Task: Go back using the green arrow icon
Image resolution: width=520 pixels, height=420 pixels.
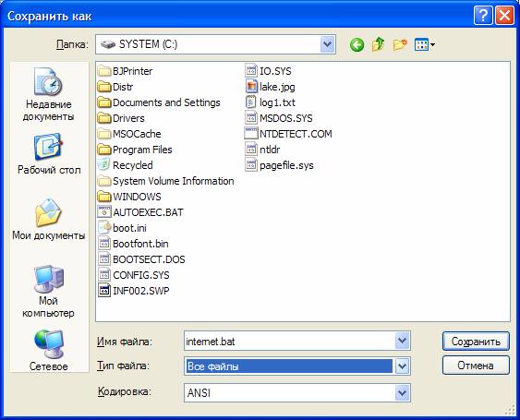Action: (x=357, y=44)
